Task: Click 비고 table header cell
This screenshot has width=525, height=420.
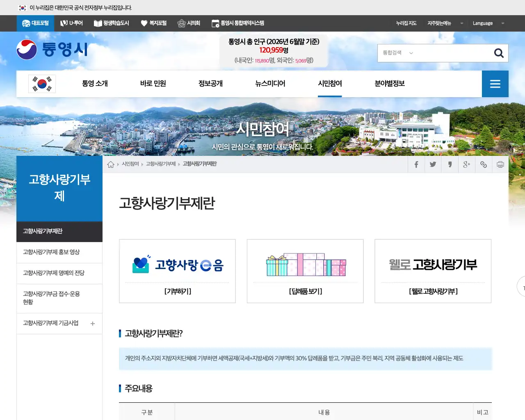Action: (x=483, y=412)
